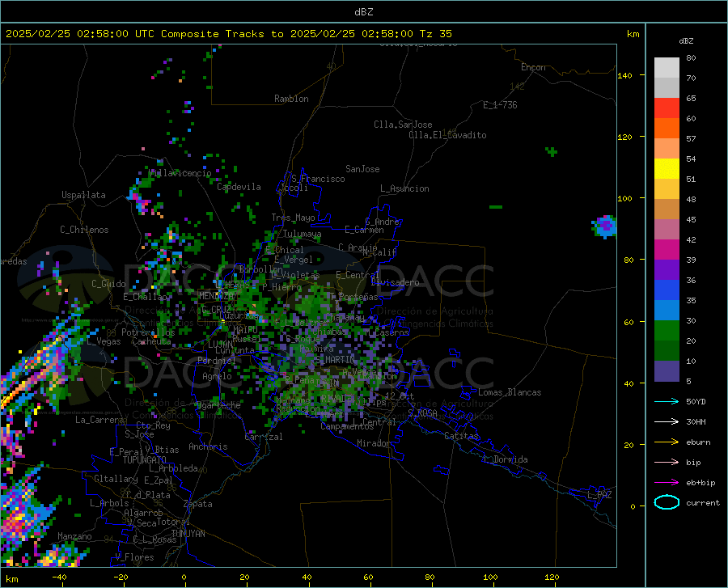This screenshot has width=728, height=588.
Task: Click the Carrizal place label
Action: click(264, 437)
